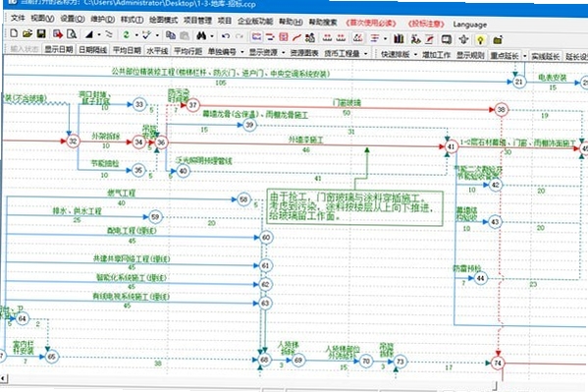Click the red curve line icon
588x392 pixels.
tap(296, 37)
